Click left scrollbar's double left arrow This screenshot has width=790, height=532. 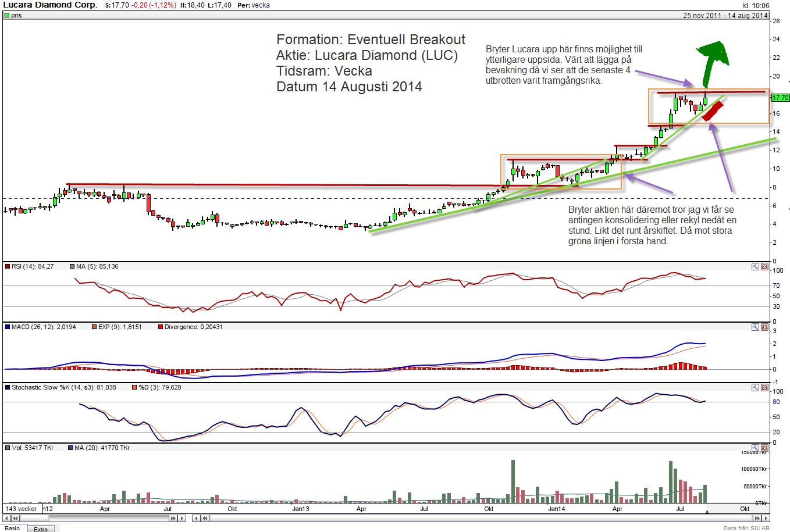click(x=15, y=519)
